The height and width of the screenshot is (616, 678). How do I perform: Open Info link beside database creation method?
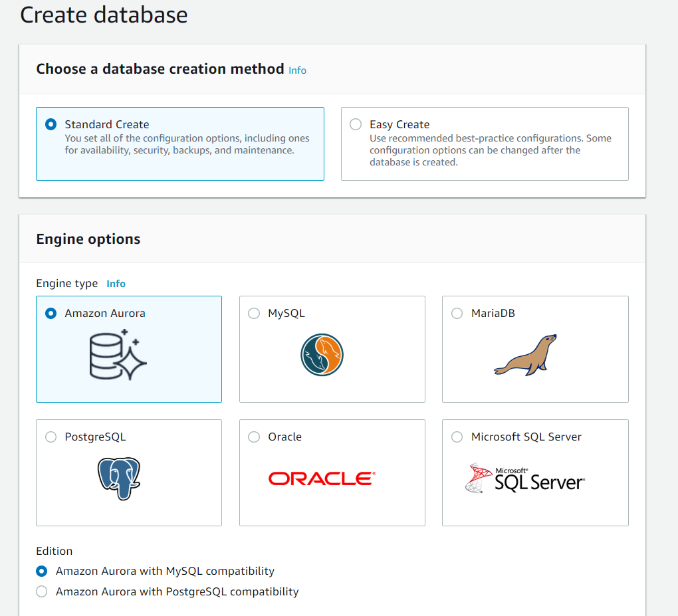(297, 70)
